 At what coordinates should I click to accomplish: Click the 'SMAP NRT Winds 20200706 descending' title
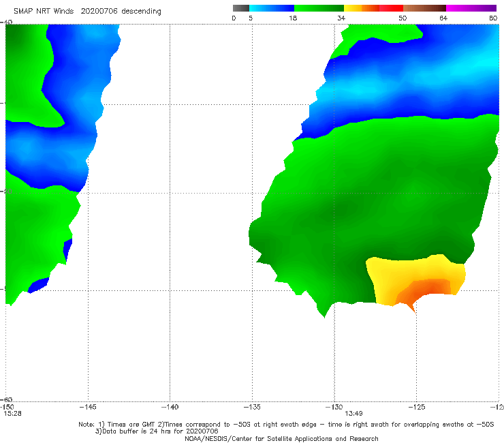click(x=87, y=12)
